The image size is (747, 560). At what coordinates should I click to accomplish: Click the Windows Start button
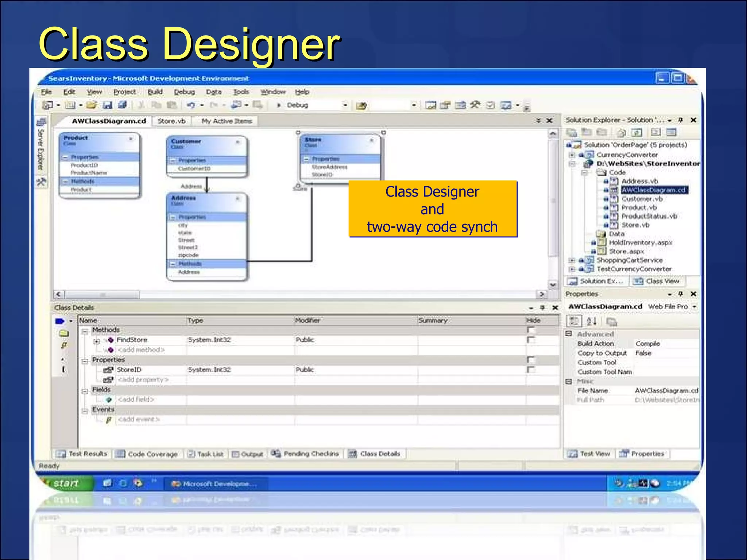pos(66,484)
